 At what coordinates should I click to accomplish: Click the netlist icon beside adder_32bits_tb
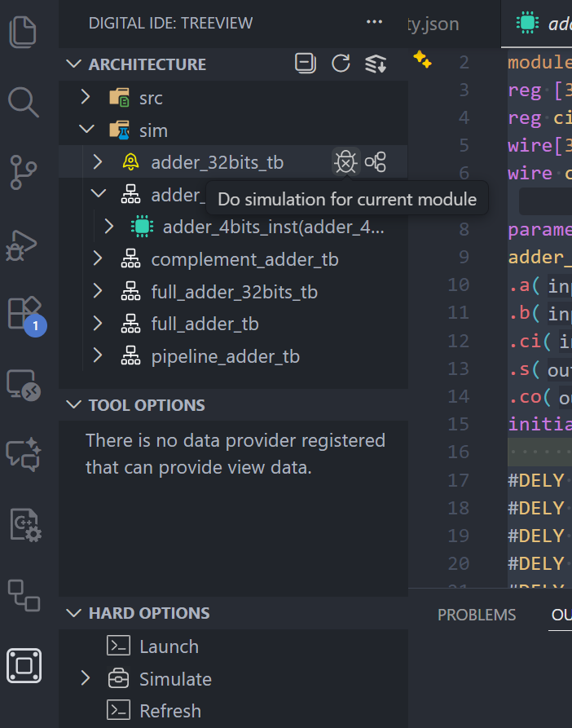point(376,162)
